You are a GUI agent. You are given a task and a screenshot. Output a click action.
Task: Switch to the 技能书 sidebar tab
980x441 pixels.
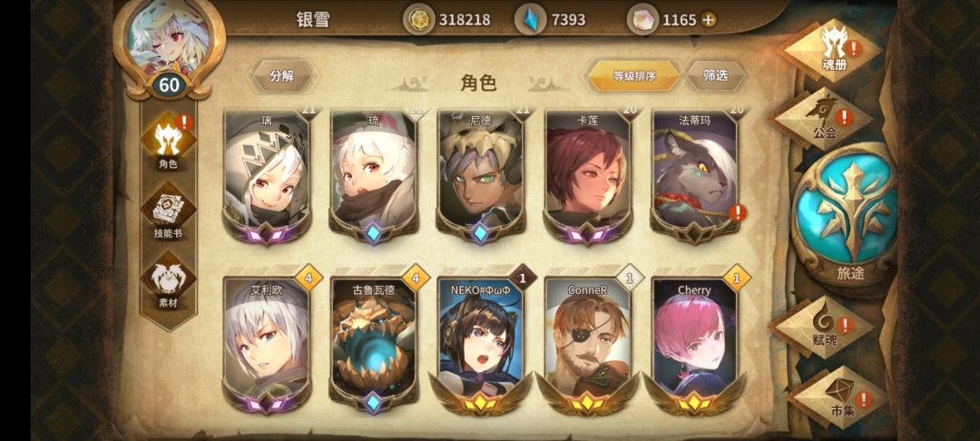168,211
